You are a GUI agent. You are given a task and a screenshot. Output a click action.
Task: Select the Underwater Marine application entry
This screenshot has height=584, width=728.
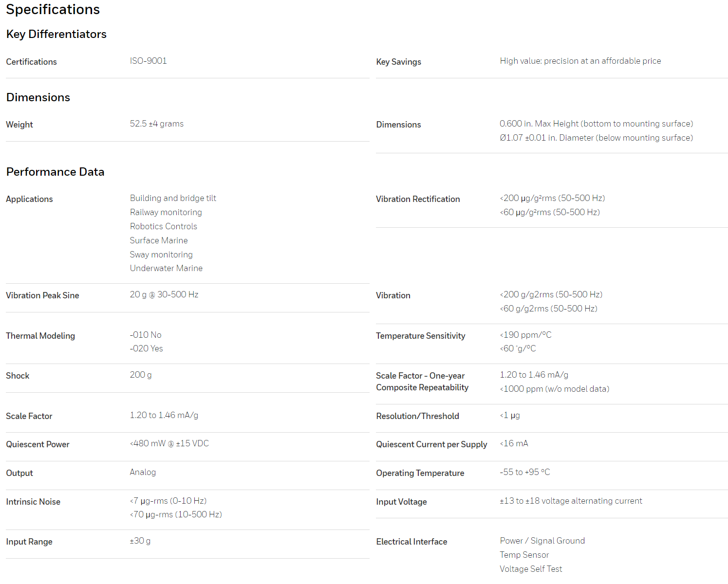166,268
